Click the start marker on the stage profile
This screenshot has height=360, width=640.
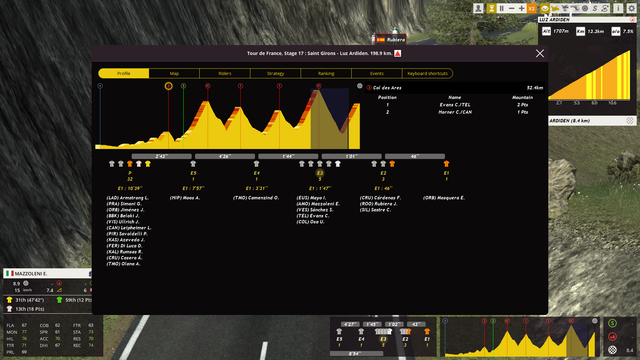coord(100,86)
